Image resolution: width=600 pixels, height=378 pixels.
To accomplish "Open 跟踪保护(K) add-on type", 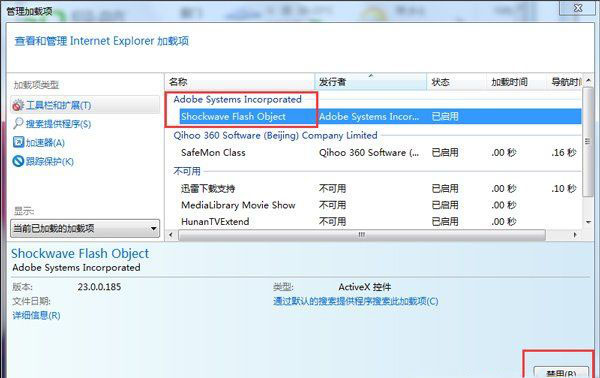I will click(x=49, y=161).
